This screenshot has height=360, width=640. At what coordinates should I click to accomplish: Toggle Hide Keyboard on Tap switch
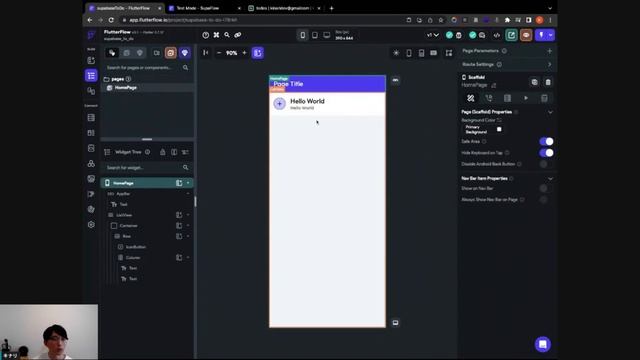[546, 153]
